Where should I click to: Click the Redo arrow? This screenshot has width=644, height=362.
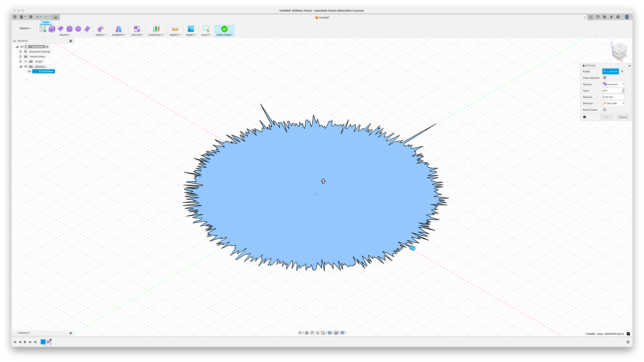[x=46, y=17]
